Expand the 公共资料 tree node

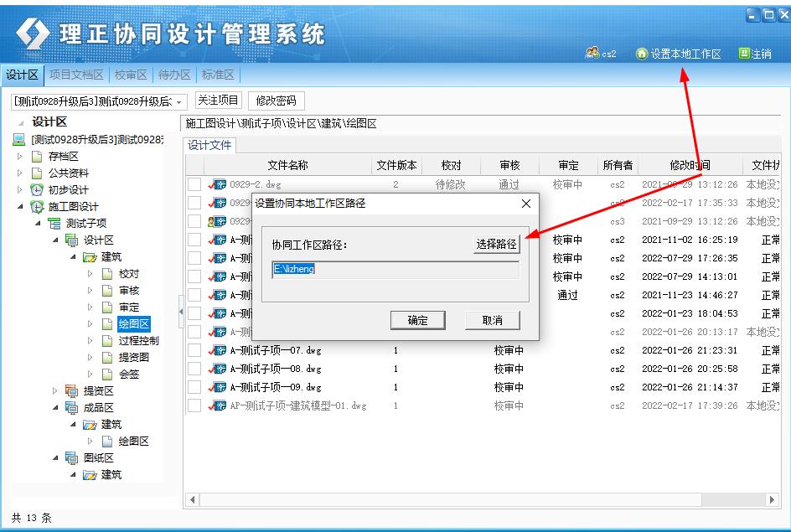click(21, 173)
